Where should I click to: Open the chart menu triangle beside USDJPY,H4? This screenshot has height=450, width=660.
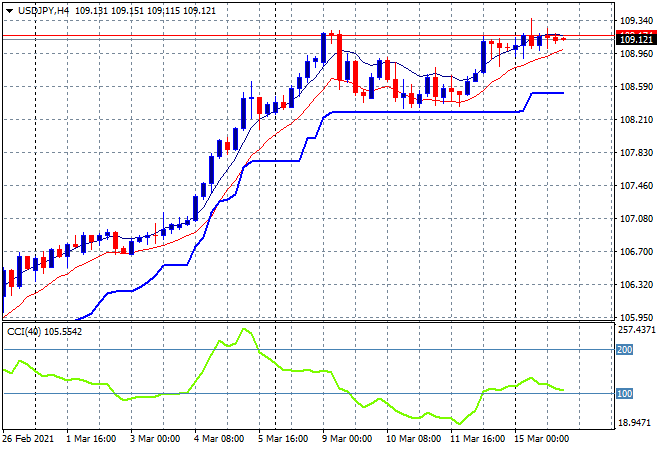pyautogui.click(x=9, y=11)
